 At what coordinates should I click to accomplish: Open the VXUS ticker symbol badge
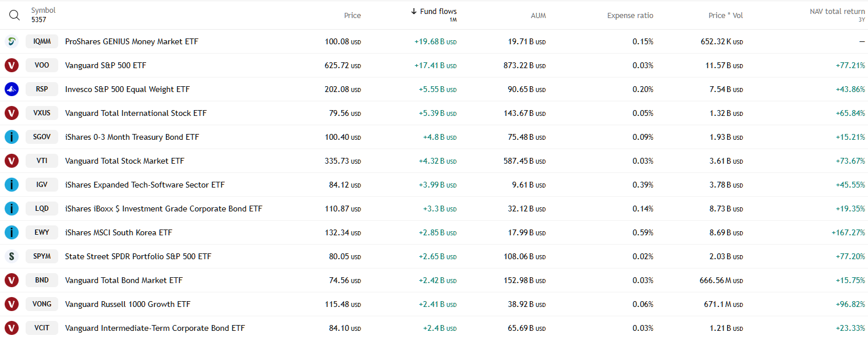click(x=42, y=113)
